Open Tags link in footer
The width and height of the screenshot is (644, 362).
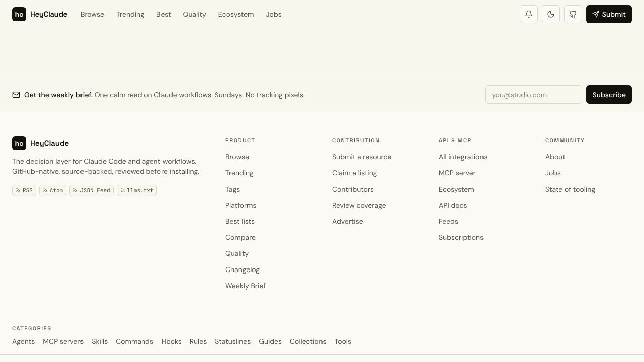tap(232, 189)
